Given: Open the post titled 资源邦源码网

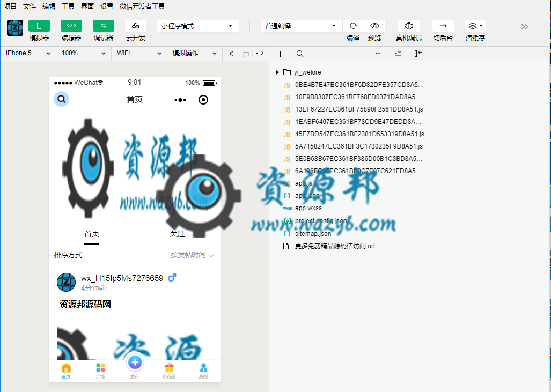Looking at the screenshot, I should pyautogui.click(x=85, y=304).
